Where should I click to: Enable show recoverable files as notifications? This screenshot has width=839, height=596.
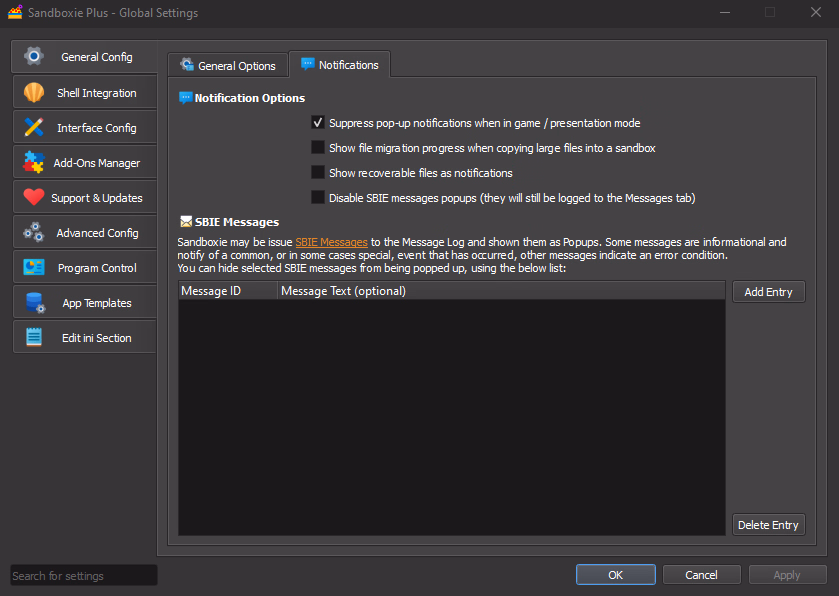tap(318, 173)
